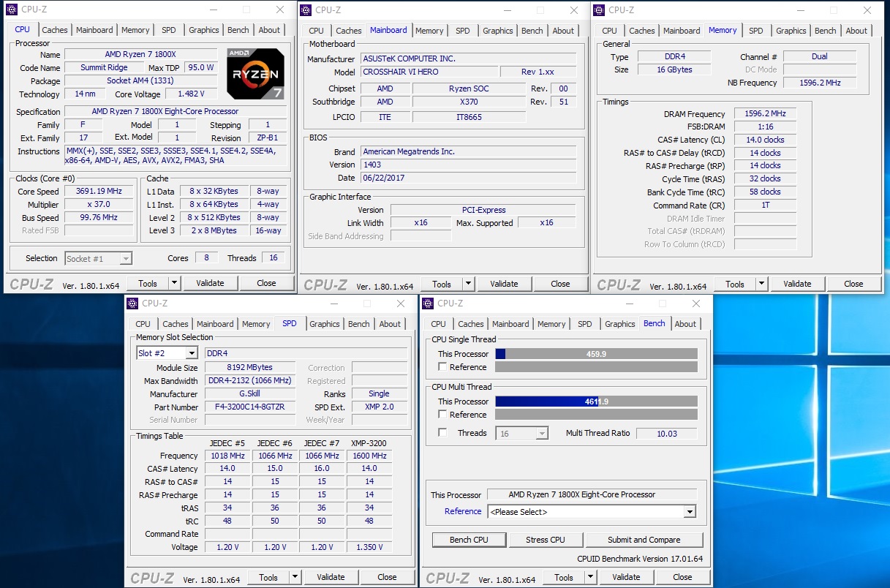Click CPU-Z app icon in Bench window titlebar
Viewport: 890px width, 588px height.
pyautogui.click(x=428, y=304)
